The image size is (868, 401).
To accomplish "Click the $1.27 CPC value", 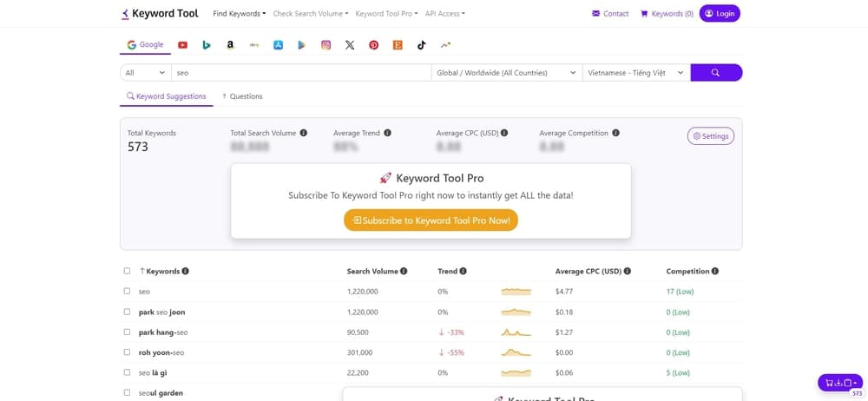I will (564, 332).
